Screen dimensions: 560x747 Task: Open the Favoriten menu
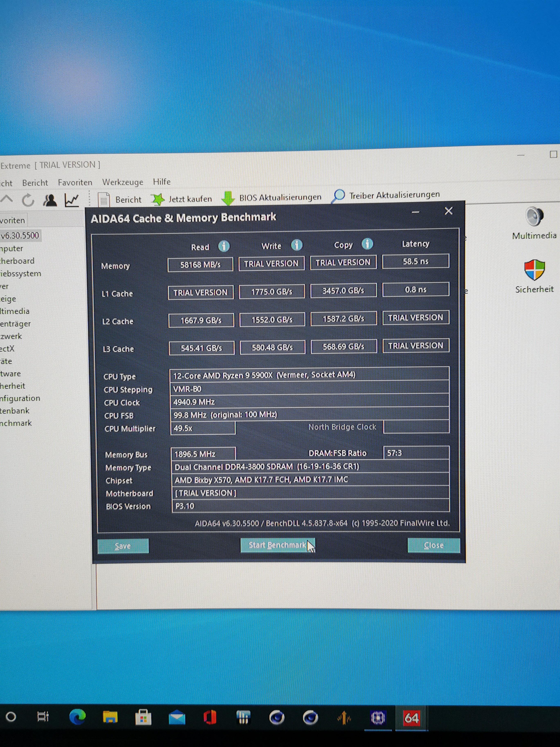75,183
